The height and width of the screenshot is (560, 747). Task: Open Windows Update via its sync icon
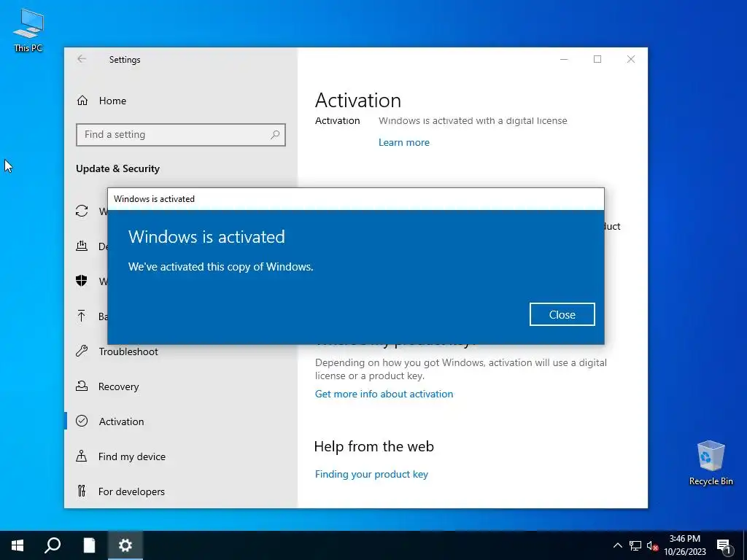coord(82,211)
